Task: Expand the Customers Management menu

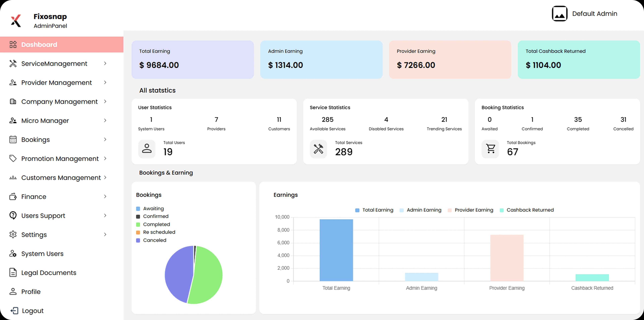Action: 61,178
